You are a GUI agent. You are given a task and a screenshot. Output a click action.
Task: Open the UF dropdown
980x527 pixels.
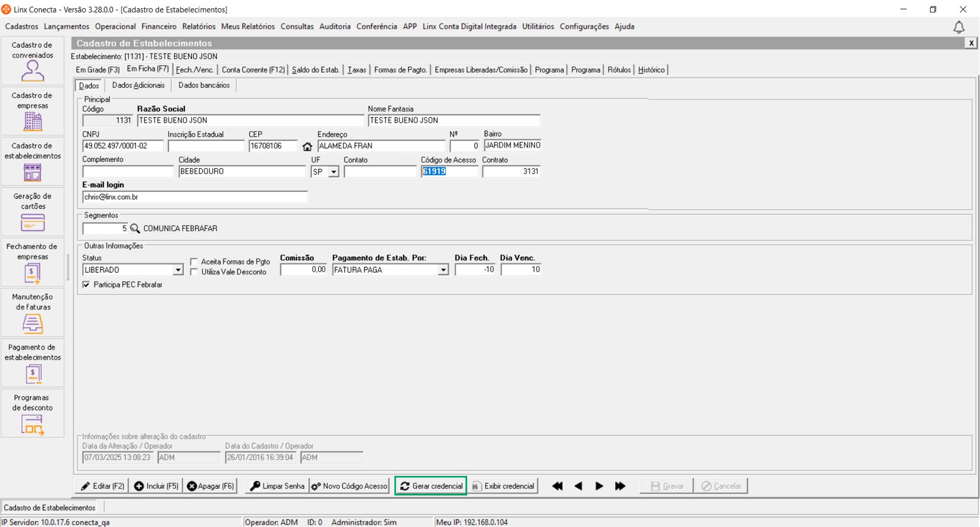point(334,172)
